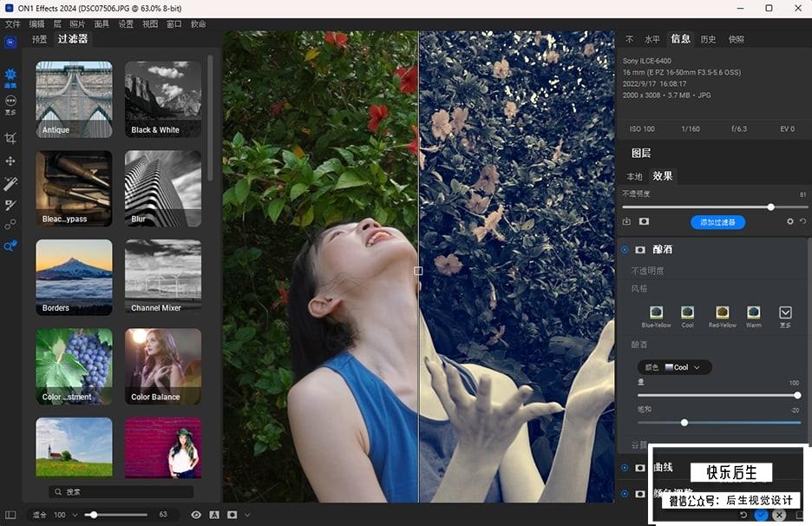Image resolution: width=812 pixels, height=526 pixels.
Task: Click the layer settings gear icon
Action: click(x=789, y=221)
